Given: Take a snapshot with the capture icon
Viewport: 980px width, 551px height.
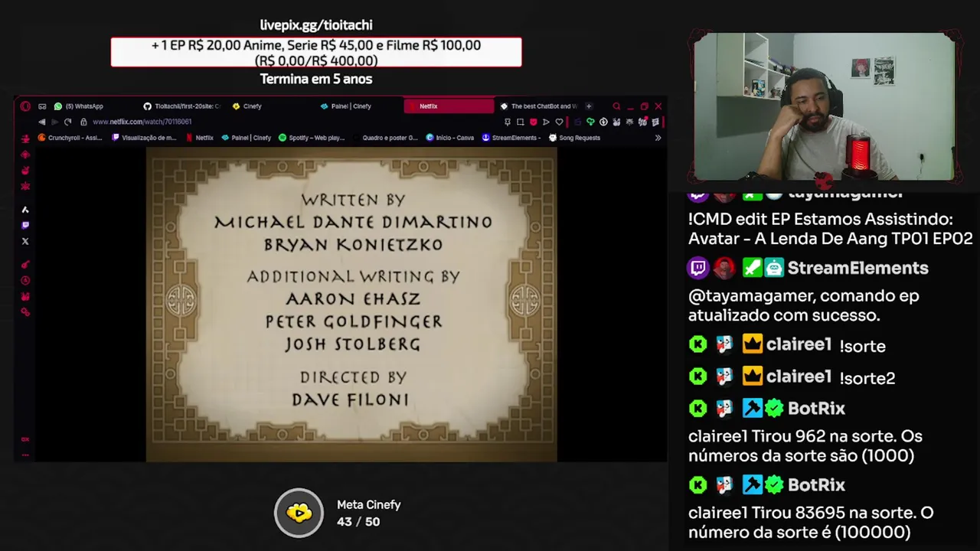Looking at the screenshot, I should click(520, 122).
